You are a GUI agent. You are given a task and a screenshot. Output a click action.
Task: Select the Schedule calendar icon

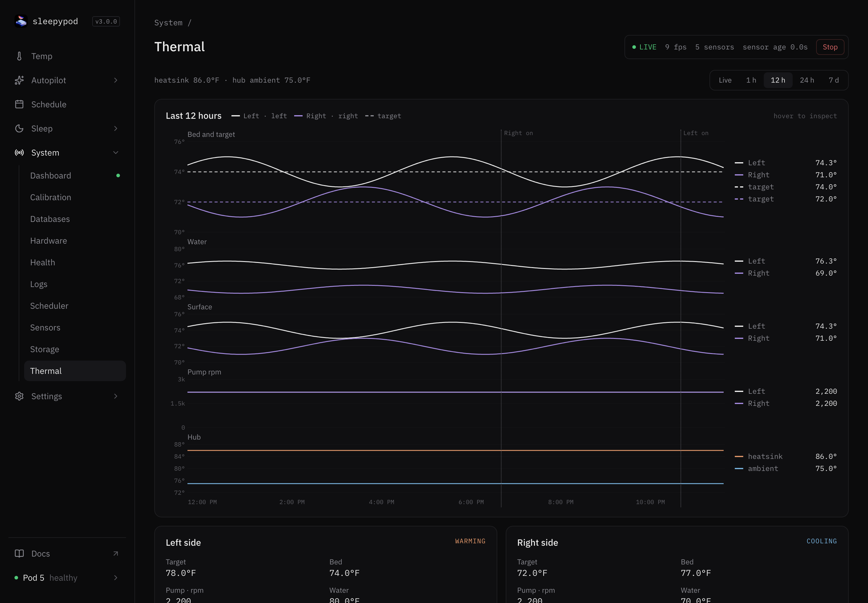point(19,104)
